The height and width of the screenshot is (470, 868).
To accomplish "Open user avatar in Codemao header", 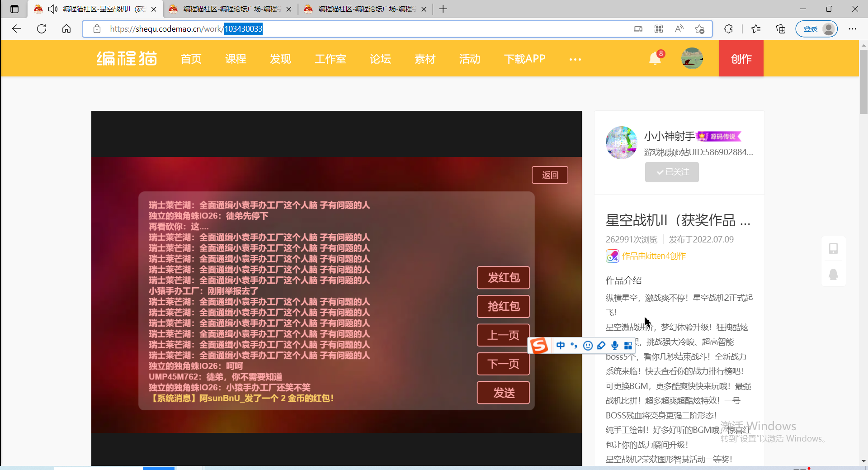I will [692, 58].
